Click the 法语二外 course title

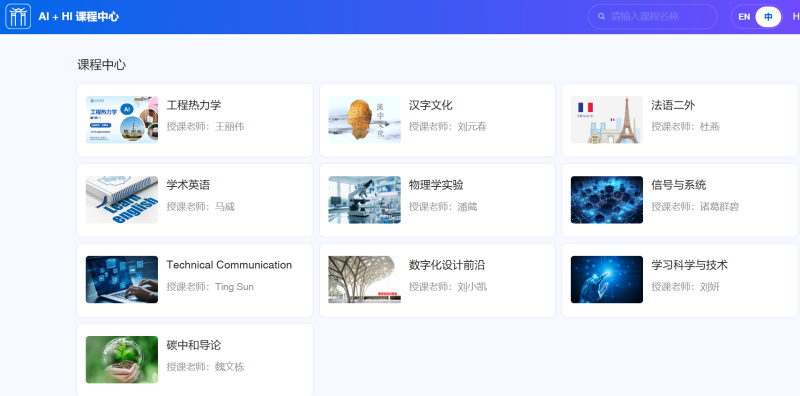[x=673, y=105]
